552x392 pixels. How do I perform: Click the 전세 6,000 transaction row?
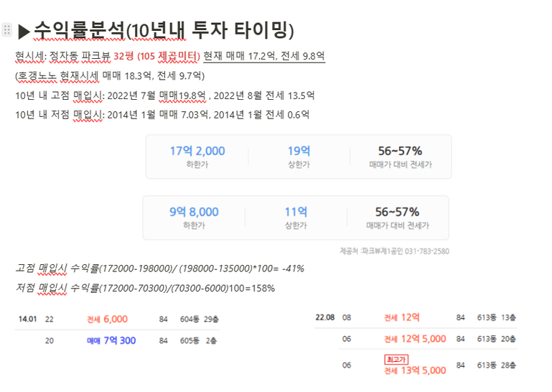[118, 319]
